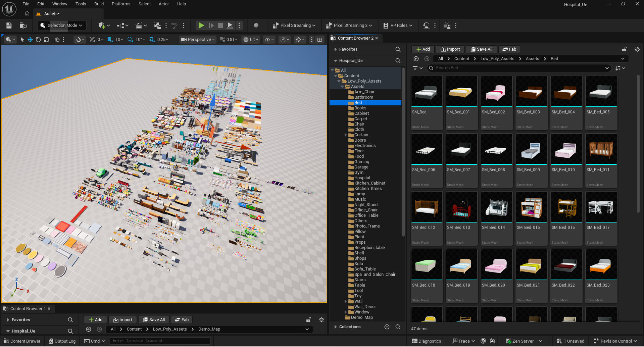Click the Stop simulation button
This screenshot has height=347, width=644.
220,26
